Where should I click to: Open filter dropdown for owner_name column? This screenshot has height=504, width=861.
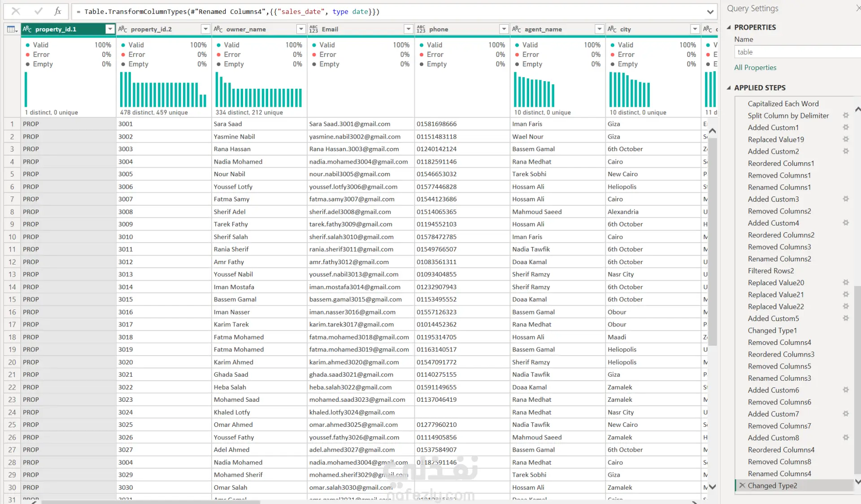click(x=301, y=29)
